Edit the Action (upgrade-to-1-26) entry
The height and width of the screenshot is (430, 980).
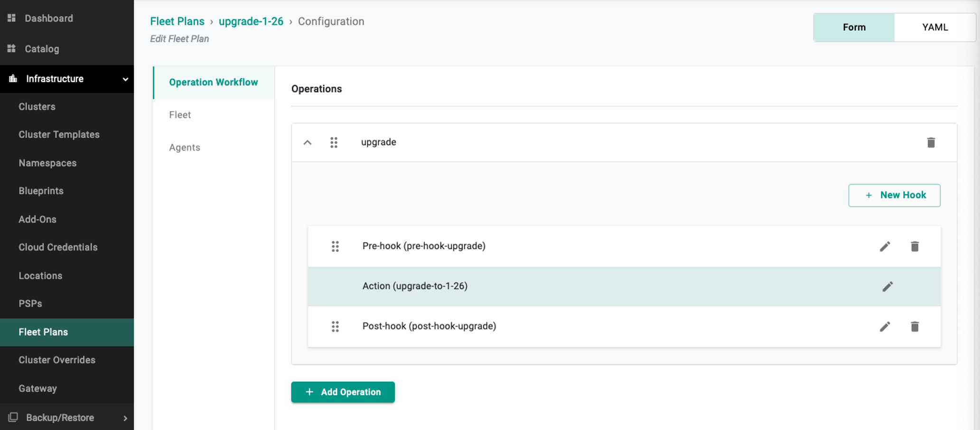tap(887, 286)
